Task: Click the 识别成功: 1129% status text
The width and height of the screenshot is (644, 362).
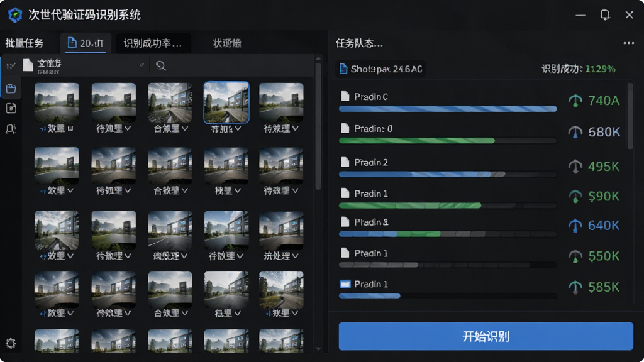Action: coord(579,69)
